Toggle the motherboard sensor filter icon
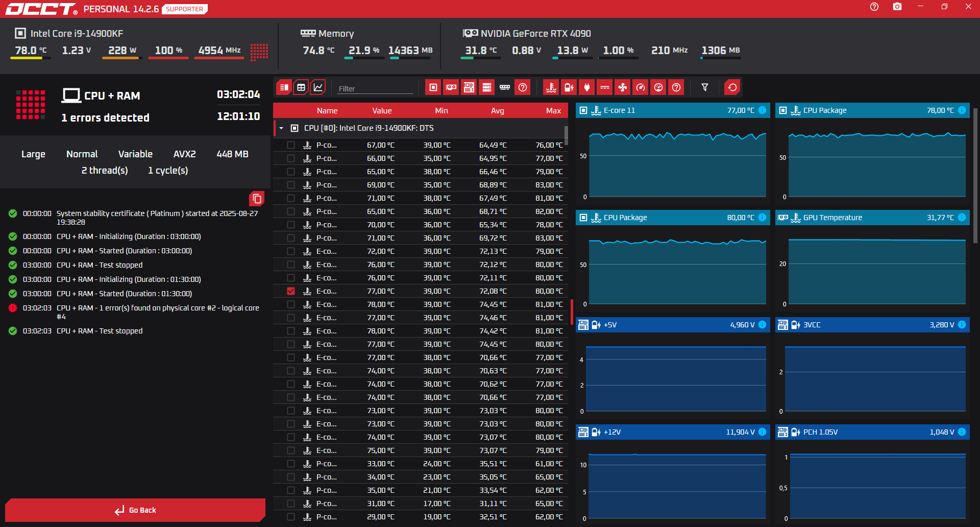 pyautogui.click(x=469, y=87)
